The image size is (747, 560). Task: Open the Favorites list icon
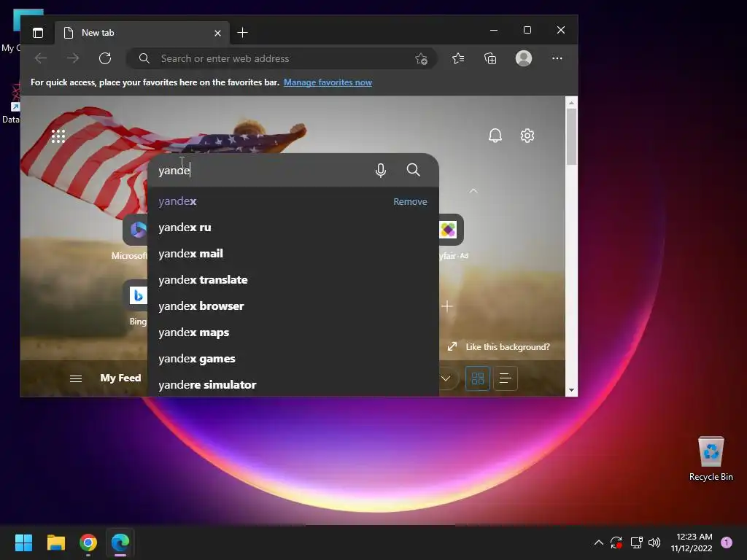[458, 58]
